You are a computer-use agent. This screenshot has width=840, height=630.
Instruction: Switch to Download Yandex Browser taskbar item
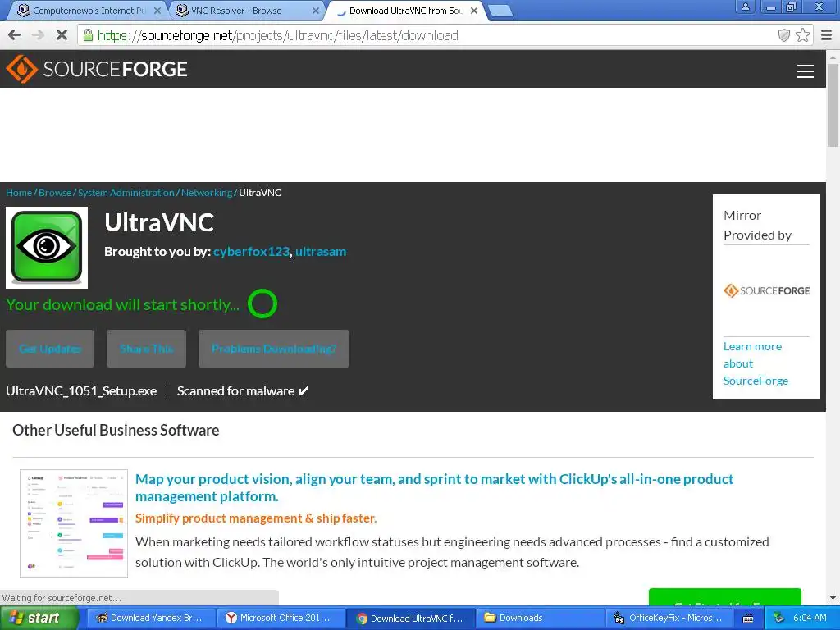(151, 619)
